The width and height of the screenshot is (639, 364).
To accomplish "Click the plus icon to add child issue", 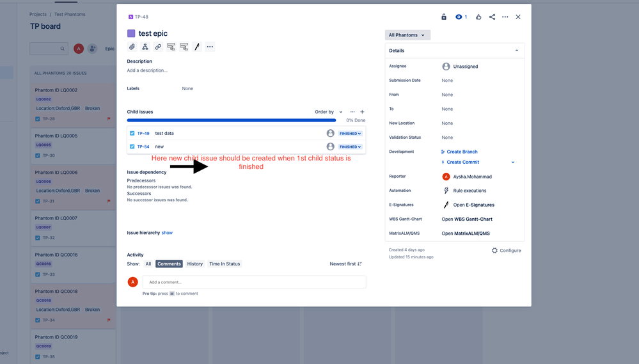I will pos(362,112).
